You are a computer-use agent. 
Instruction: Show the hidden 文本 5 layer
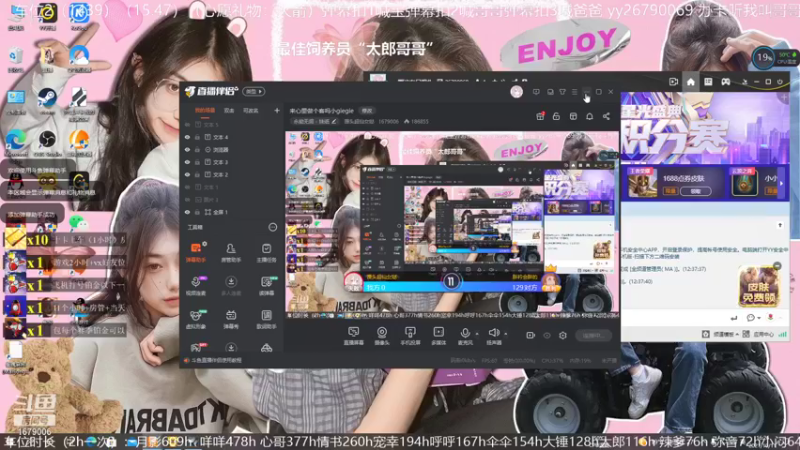(188, 124)
